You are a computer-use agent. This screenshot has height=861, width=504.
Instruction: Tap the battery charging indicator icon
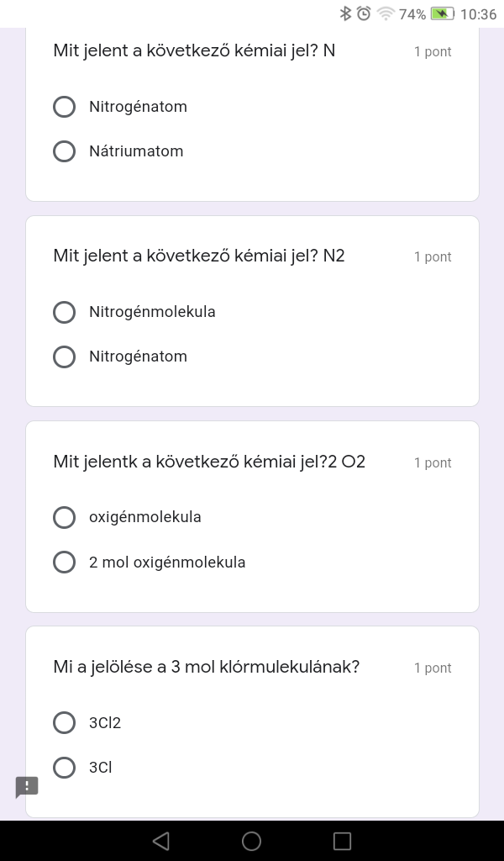(x=442, y=13)
